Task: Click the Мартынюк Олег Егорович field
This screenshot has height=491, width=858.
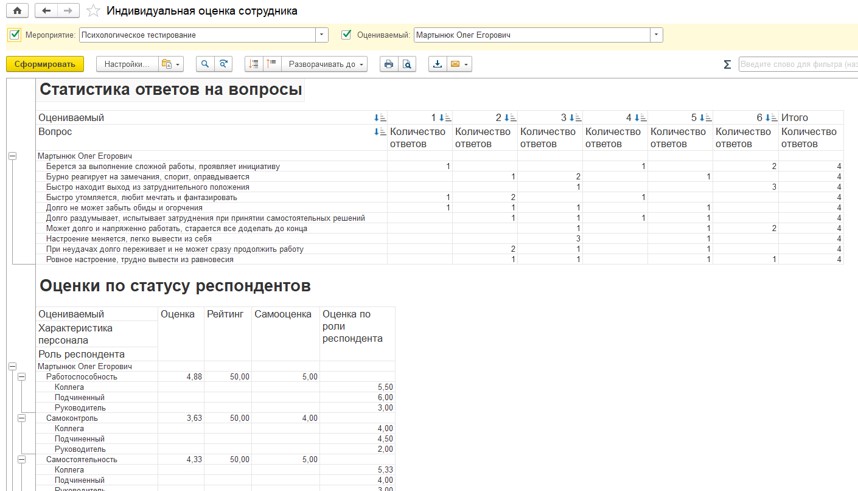Action: point(532,35)
